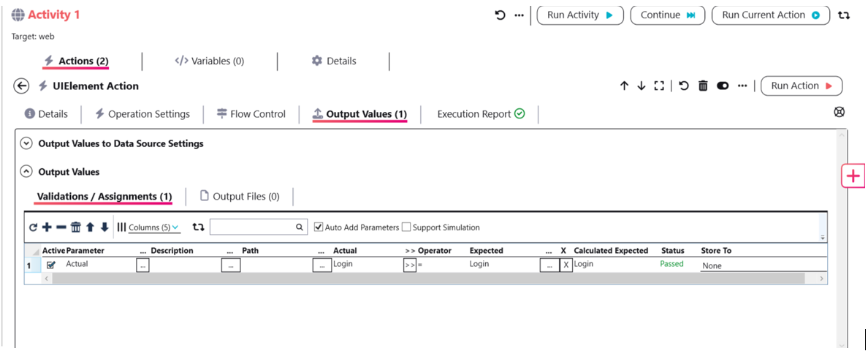Open the Variables (0) tab
Viewport: 868px width, 351px height.
point(209,61)
